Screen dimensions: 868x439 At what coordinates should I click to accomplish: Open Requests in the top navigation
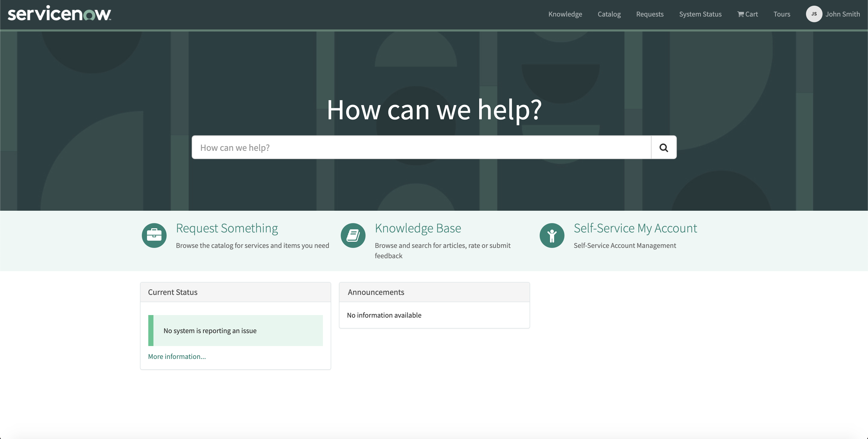[650, 14]
